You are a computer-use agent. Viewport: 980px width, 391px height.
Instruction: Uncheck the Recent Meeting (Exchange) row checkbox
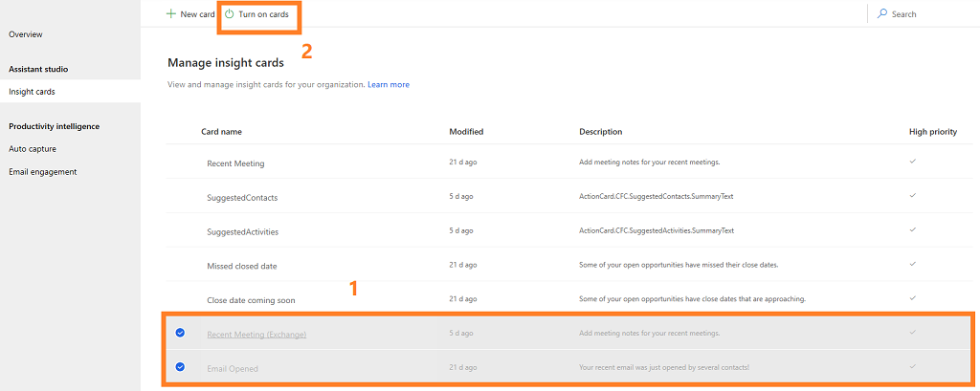[x=180, y=333]
